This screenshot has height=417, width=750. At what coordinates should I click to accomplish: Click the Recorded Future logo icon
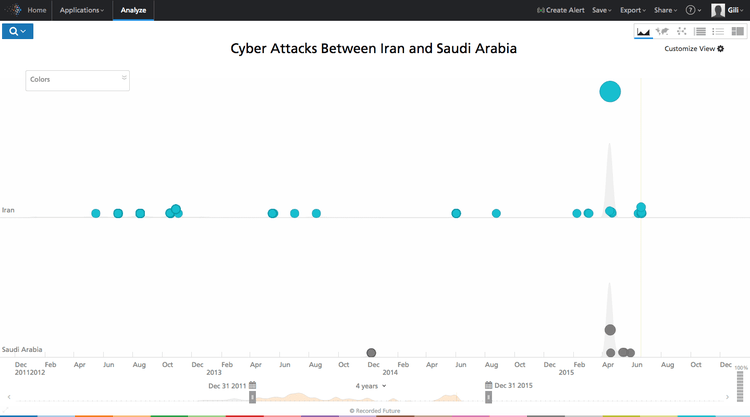pos(11,10)
